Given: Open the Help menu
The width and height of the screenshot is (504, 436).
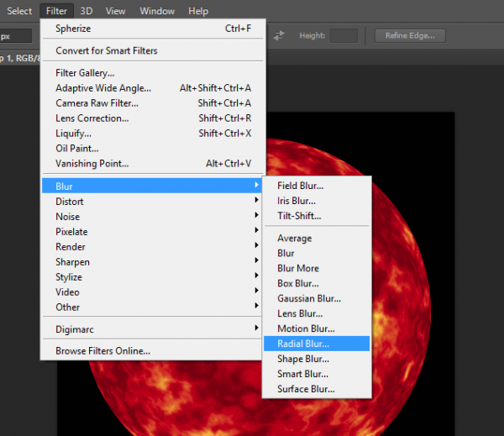Looking at the screenshot, I should pyautogui.click(x=198, y=11).
